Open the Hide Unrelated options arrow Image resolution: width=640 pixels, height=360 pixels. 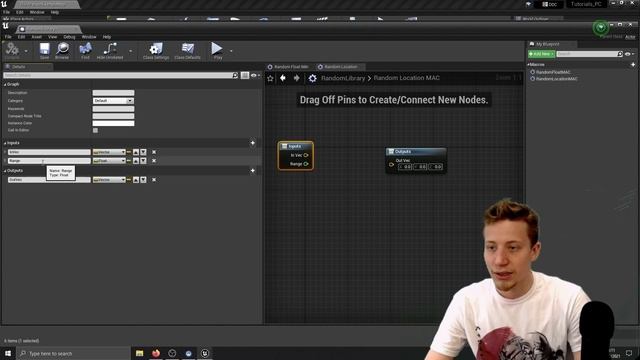click(131, 51)
